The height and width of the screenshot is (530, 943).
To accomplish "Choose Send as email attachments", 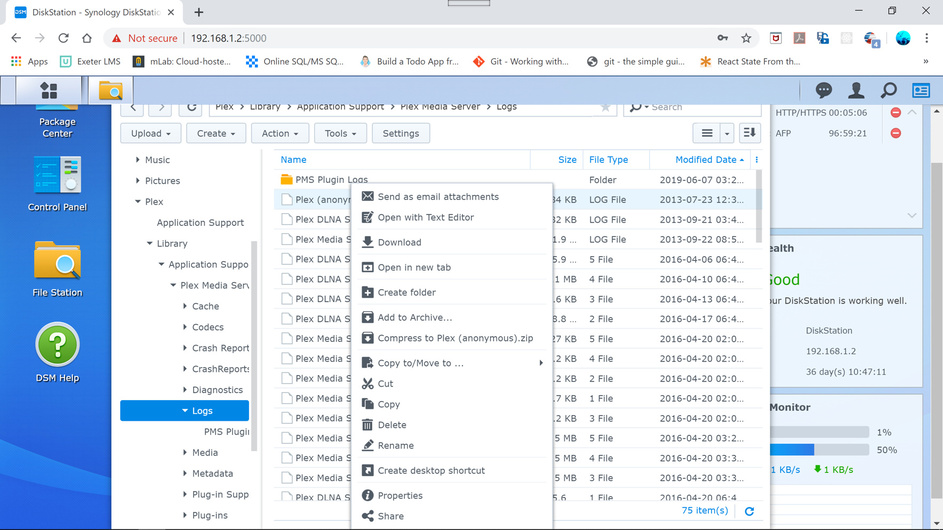I will coord(452,197).
